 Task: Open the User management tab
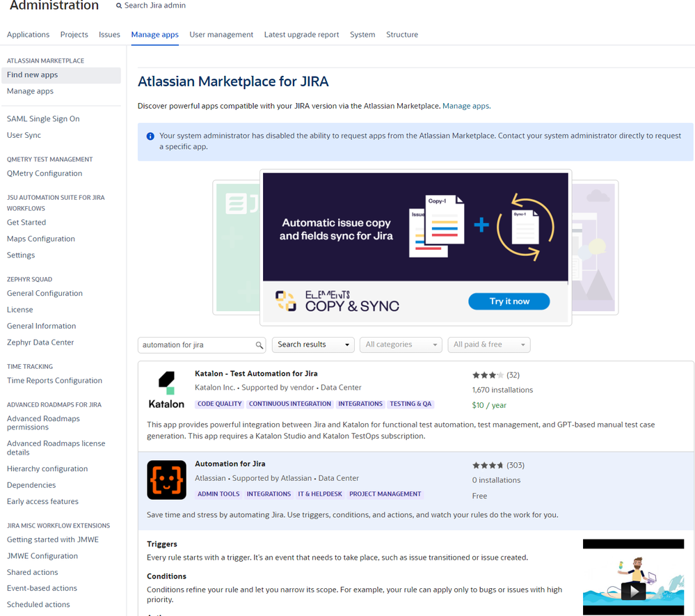pyautogui.click(x=221, y=34)
